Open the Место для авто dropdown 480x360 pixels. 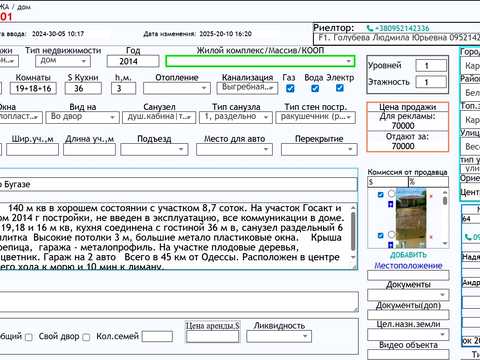click(234, 150)
